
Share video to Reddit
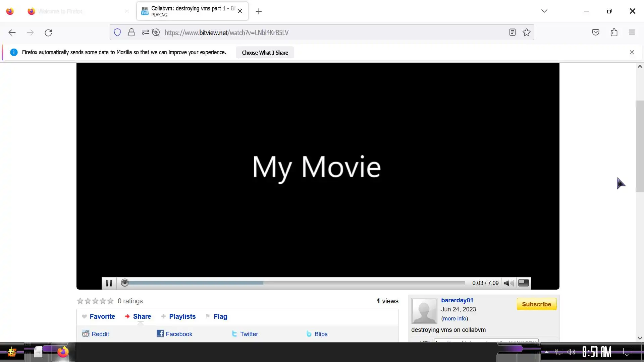click(100, 334)
